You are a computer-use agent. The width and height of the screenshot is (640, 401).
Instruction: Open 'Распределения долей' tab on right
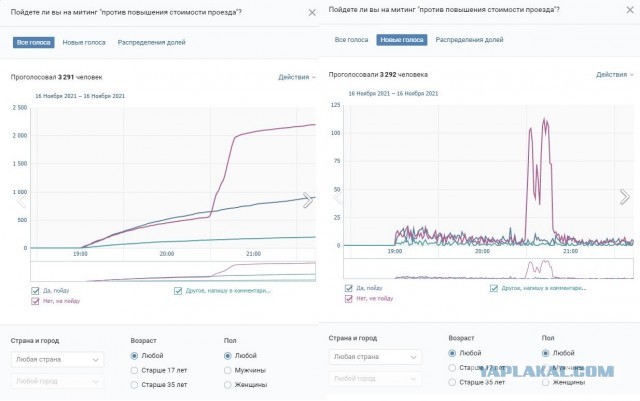469,40
